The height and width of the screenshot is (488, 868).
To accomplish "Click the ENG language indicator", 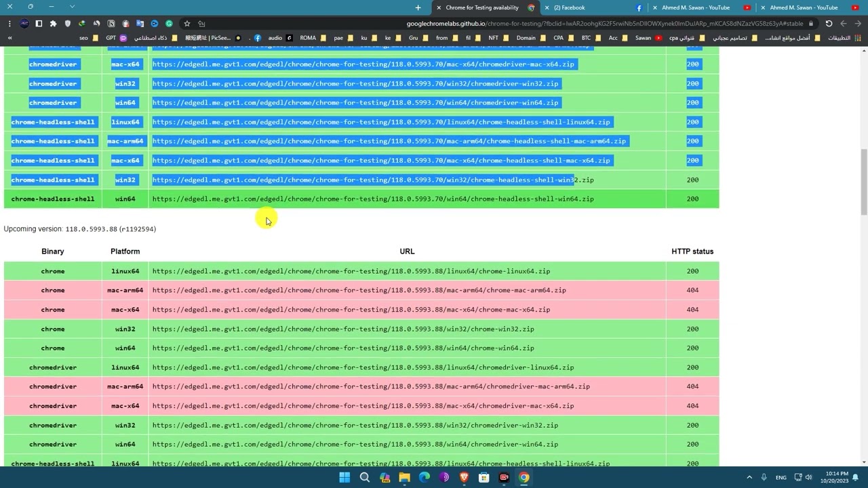I will click(x=781, y=477).
